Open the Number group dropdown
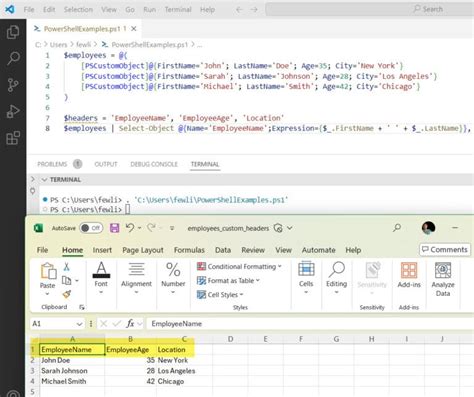Image resolution: width=474 pixels, height=397 pixels. 173,292
